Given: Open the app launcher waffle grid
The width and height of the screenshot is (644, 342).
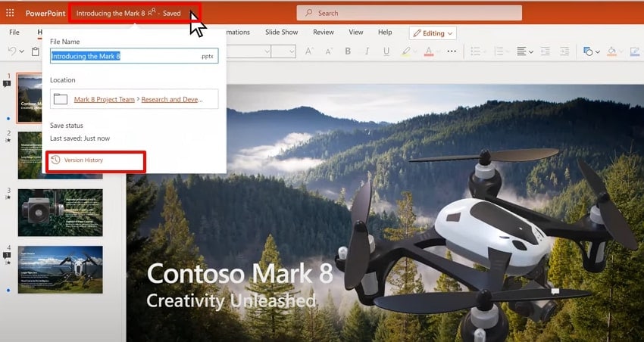Looking at the screenshot, I should tap(10, 13).
